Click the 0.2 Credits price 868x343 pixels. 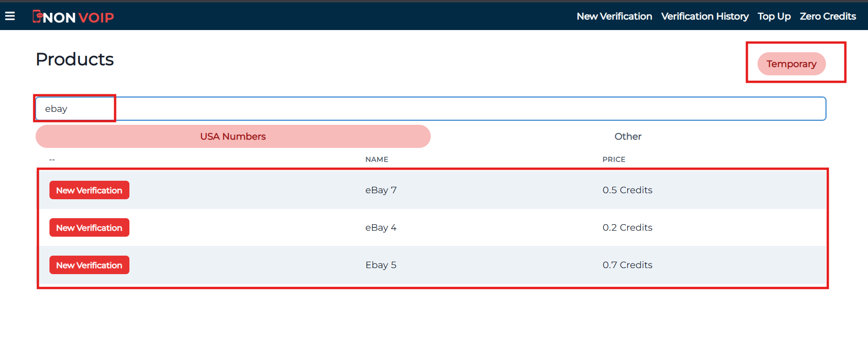coord(627,227)
